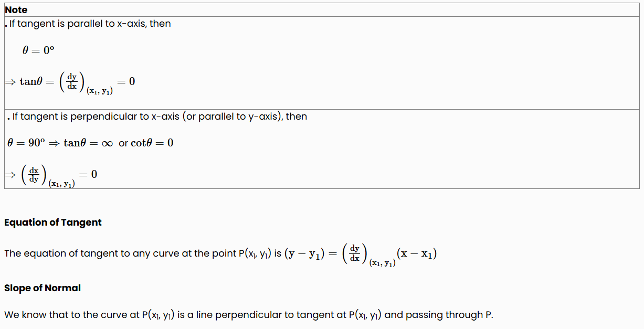The width and height of the screenshot is (644, 329).
Task: Click the (x − x₁) term
Action: (x=417, y=253)
